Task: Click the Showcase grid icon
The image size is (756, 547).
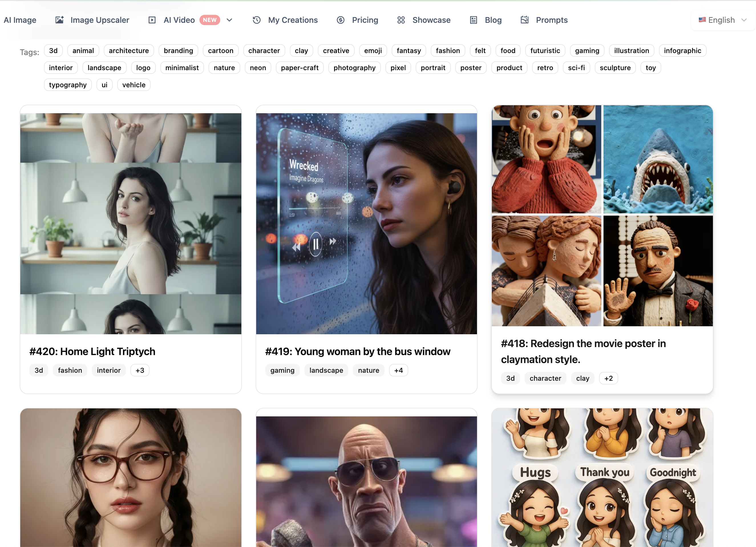Action: 401,20
